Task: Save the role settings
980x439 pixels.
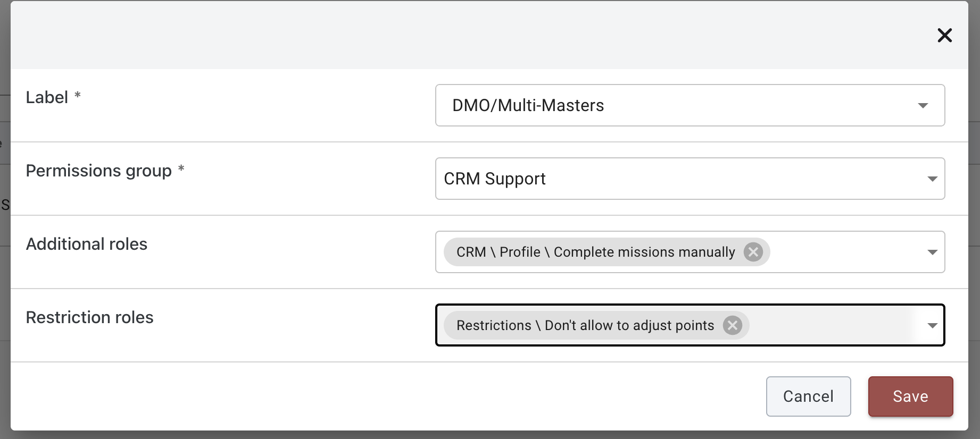Action: tap(910, 396)
